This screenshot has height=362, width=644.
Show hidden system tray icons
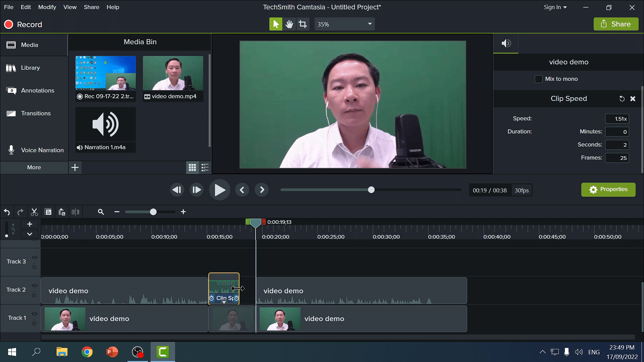[542, 352]
